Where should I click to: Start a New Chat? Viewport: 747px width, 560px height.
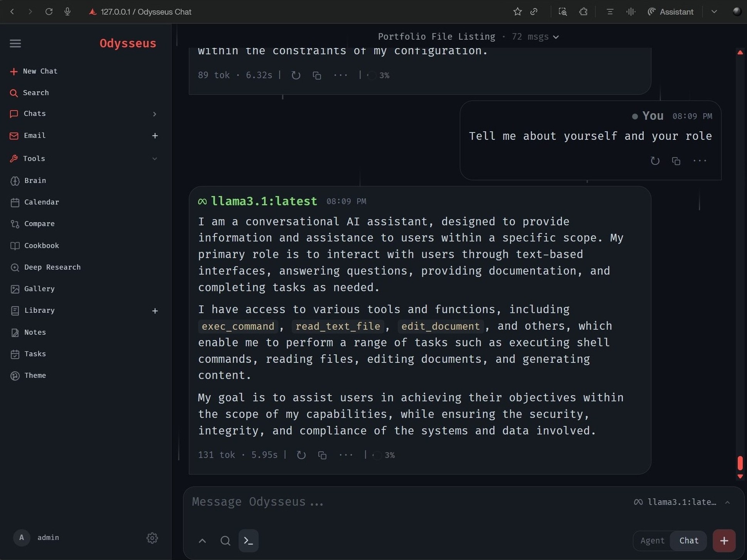coord(34,71)
